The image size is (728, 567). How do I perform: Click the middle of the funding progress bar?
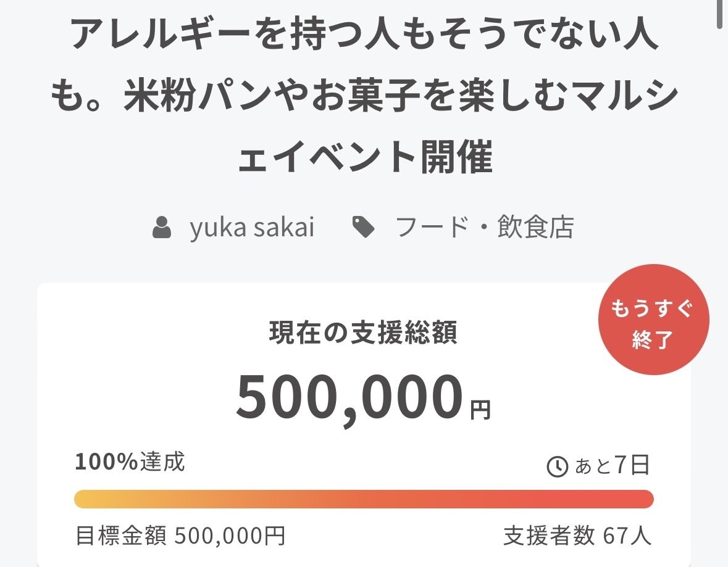tap(364, 499)
